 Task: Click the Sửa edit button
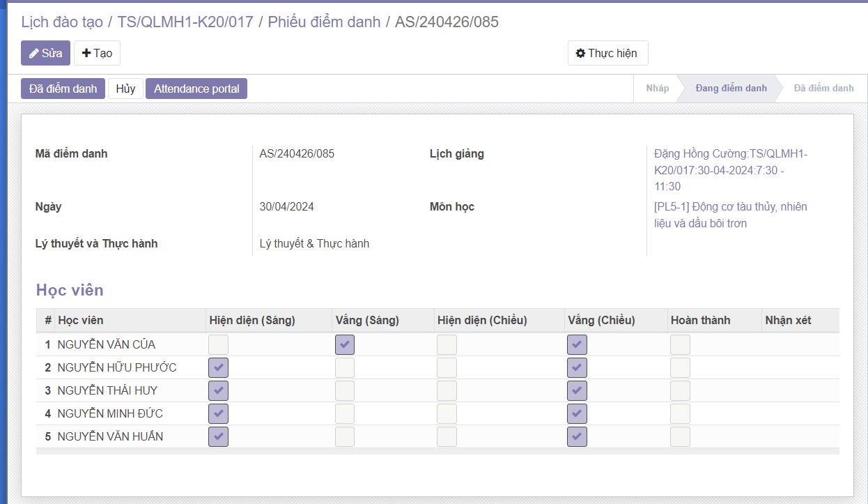click(45, 53)
